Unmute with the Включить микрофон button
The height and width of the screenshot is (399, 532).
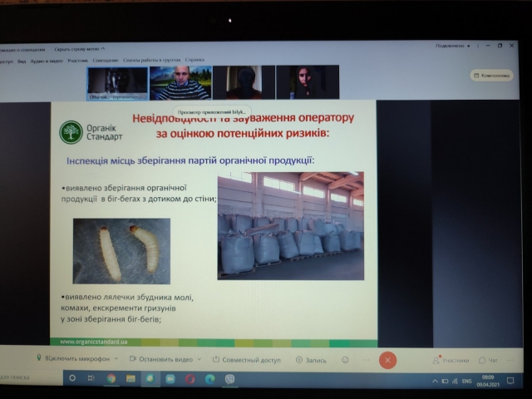click(73, 358)
